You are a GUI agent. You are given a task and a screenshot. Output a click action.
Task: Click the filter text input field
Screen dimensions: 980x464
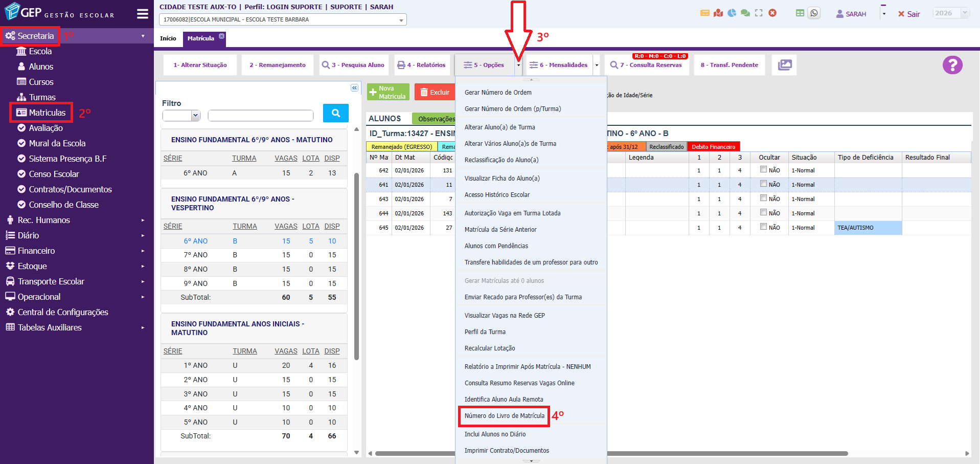click(x=260, y=116)
